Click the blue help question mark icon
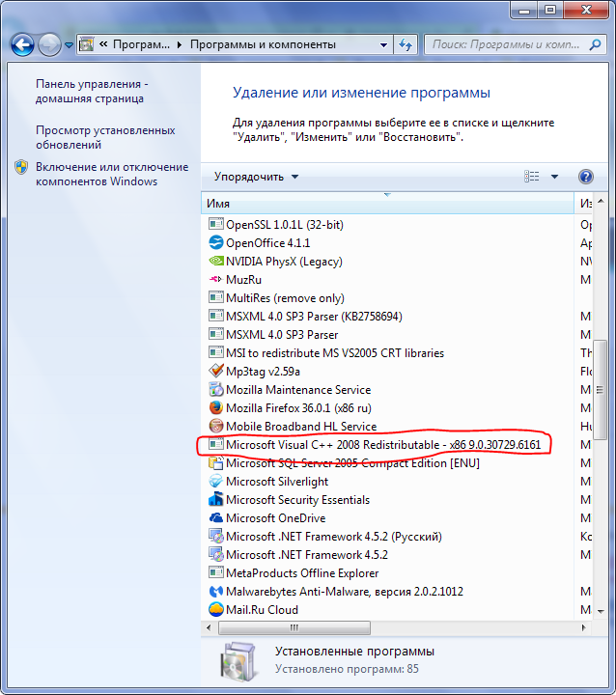 (x=586, y=177)
